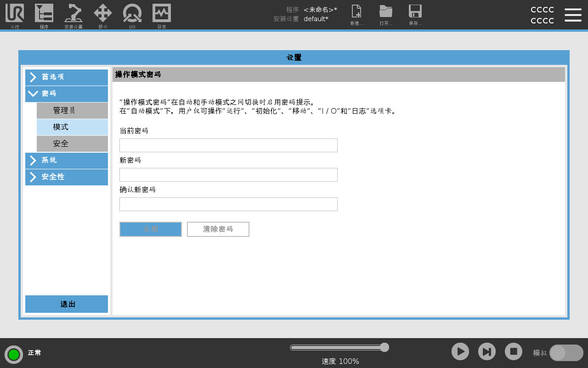Open the Installation (安装设置) robot arm icon
Image resolution: width=588 pixels, height=368 pixels.
73,14
